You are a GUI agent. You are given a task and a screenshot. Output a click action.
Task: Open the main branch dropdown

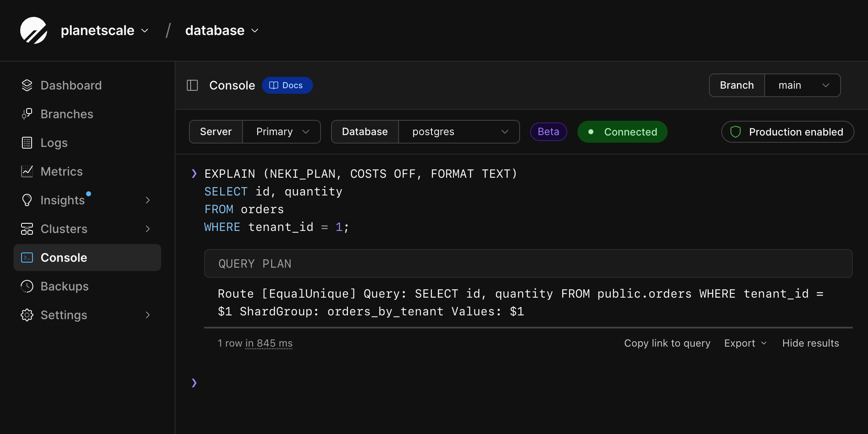click(x=803, y=85)
